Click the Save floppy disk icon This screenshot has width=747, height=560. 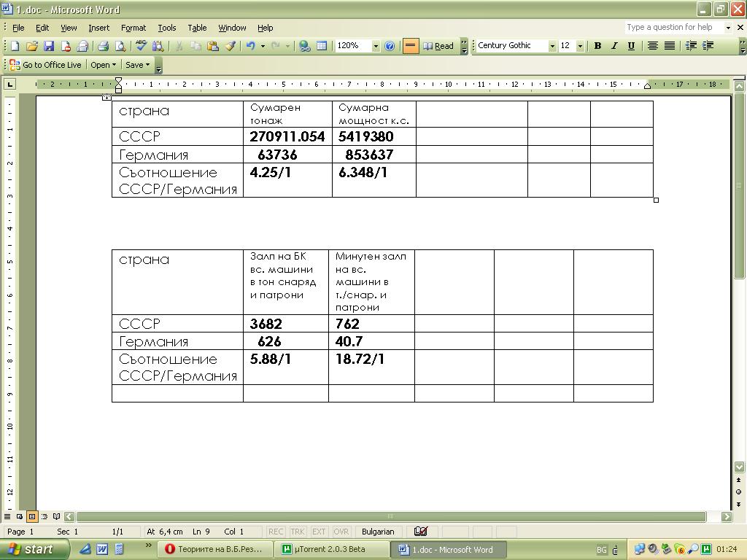pyautogui.click(x=49, y=46)
